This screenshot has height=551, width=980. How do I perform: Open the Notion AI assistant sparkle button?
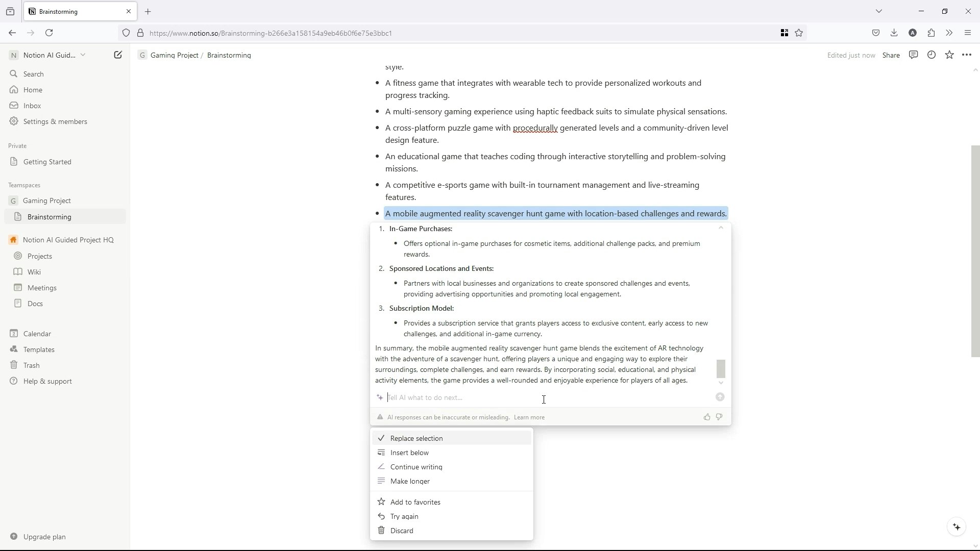pyautogui.click(x=957, y=527)
